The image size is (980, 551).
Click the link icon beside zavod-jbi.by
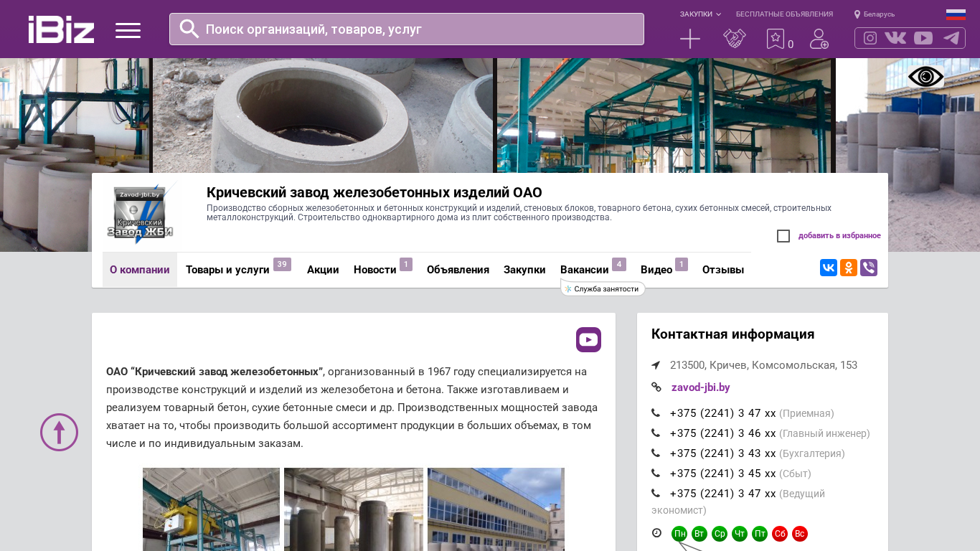(x=656, y=387)
